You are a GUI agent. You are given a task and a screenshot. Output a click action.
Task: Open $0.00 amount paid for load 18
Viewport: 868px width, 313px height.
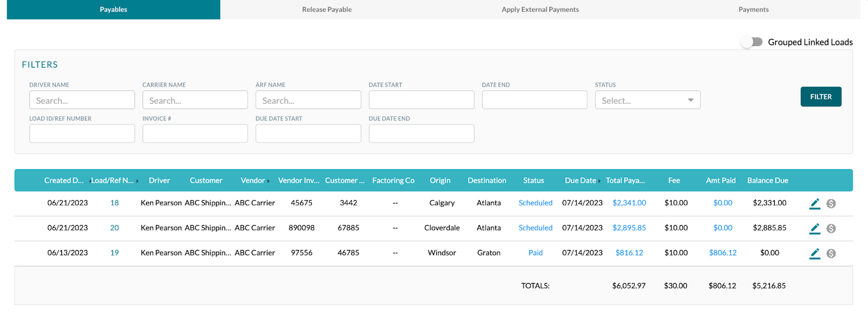[x=723, y=203]
